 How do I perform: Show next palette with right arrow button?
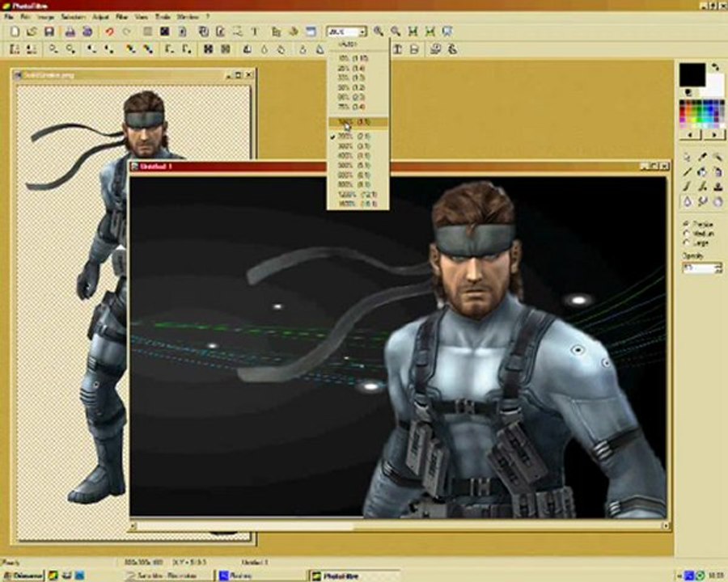[x=714, y=135]
